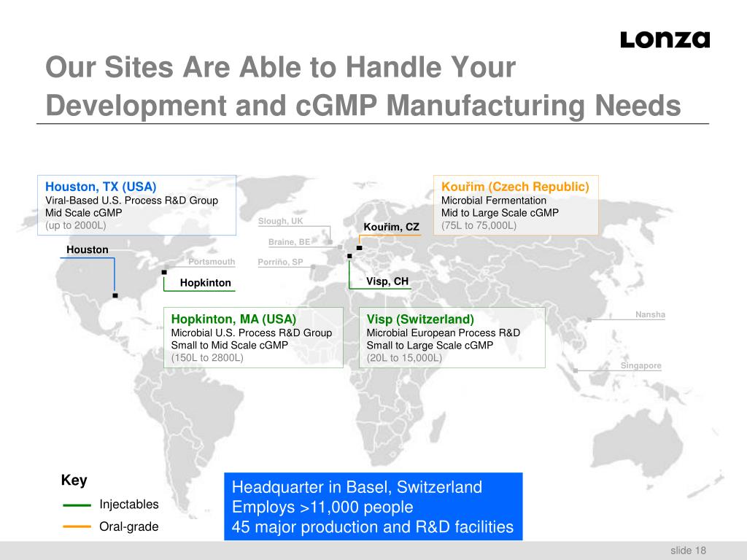Click the Braine, BE label
The image size is (747, 560).
point(289,242)
